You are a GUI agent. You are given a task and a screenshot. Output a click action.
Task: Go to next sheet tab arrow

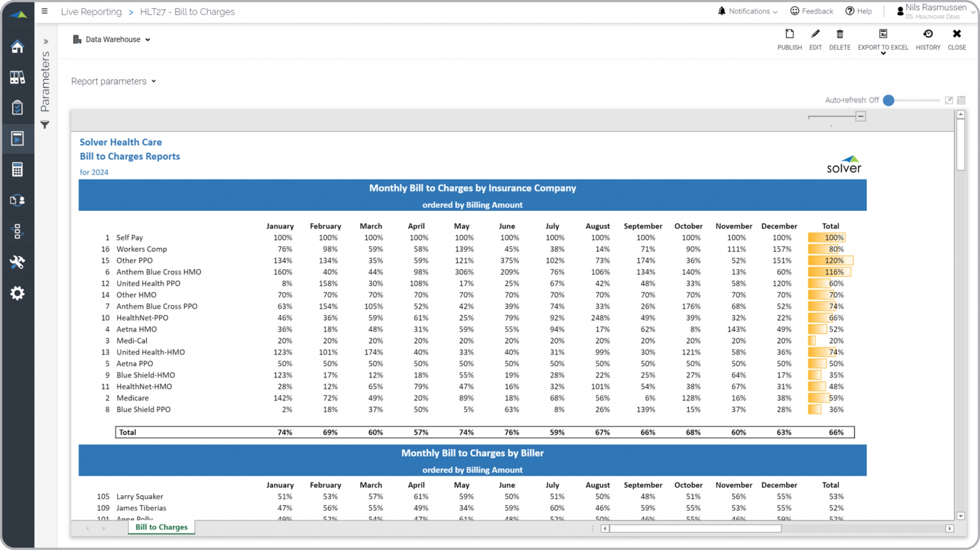click(x=103, y=528)
